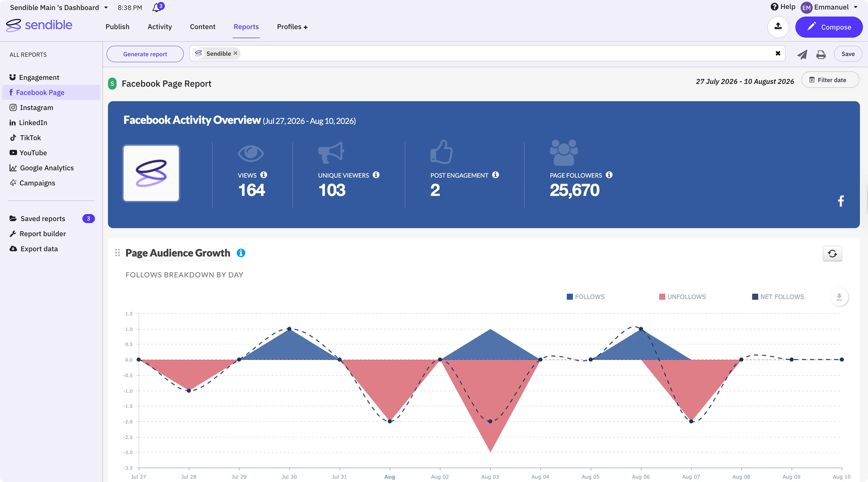This screenshot has height=482, width=868.
Task: Print the report with printer icon
Action: tap(821, 54)
